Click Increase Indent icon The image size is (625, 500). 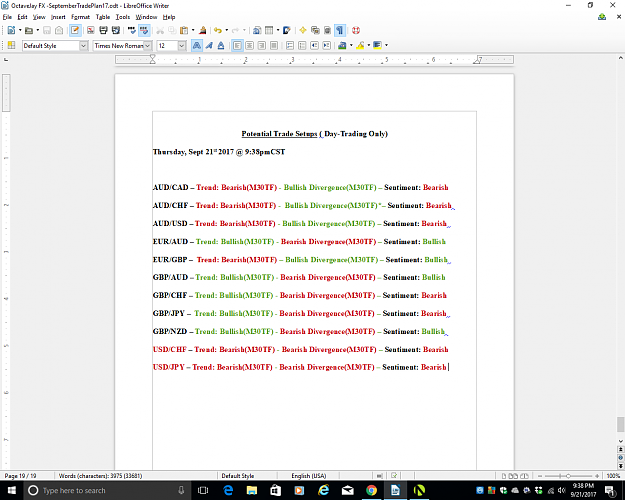coord(326,45)
